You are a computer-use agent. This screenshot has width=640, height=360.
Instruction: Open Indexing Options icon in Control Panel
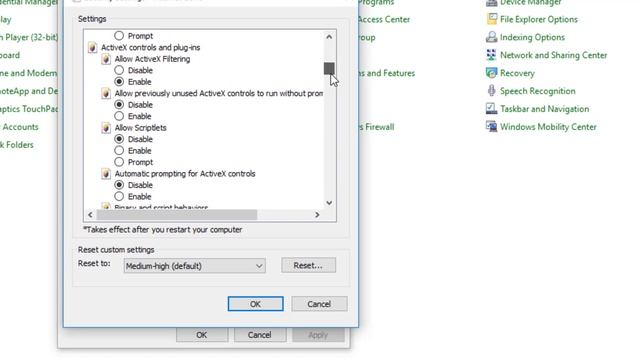[x=492, y=37]
